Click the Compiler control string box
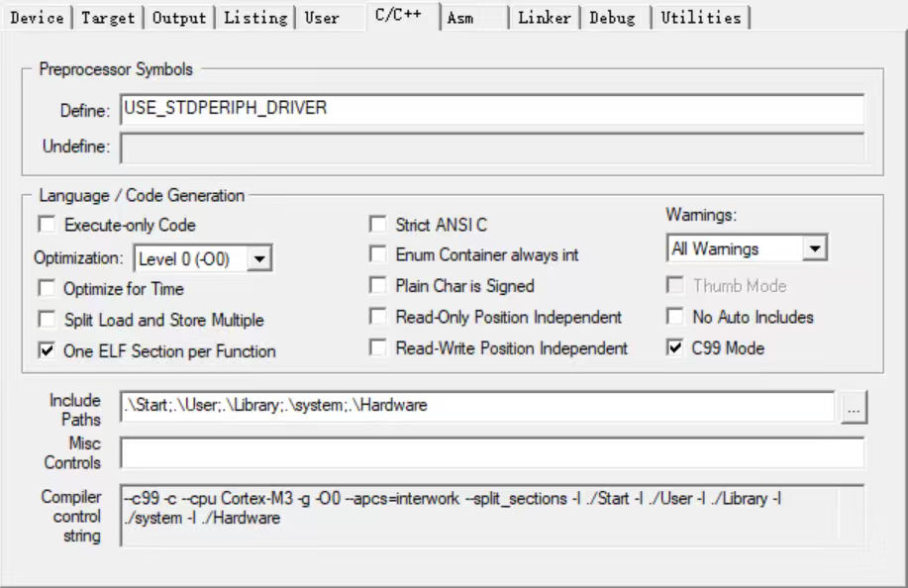 click(492, 515)
